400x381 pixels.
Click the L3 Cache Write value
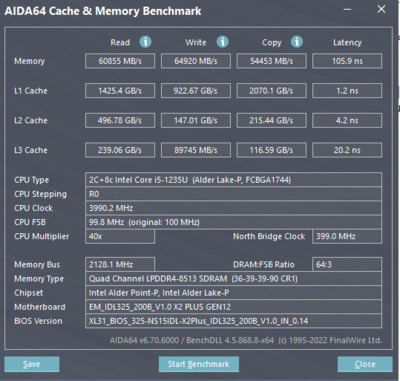[196, 150]
